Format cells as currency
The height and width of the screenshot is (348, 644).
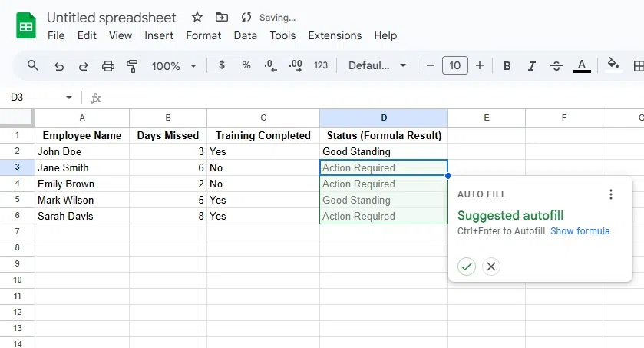pos(222,65)
